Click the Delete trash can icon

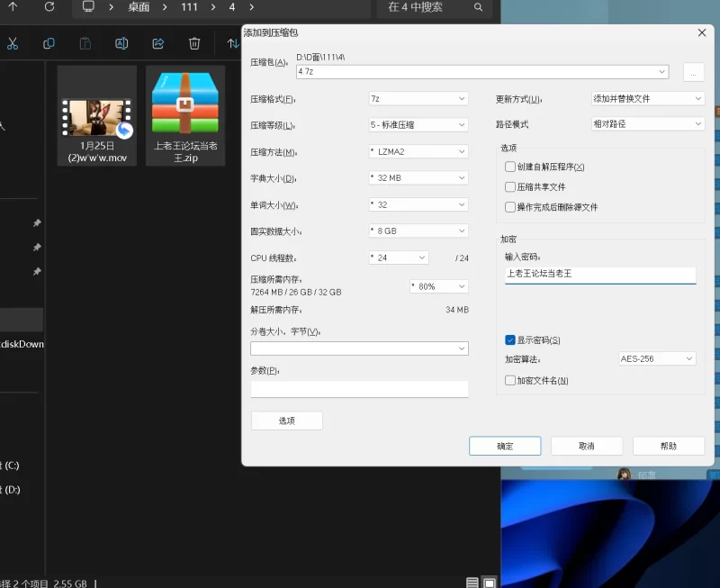click(194, 43)
